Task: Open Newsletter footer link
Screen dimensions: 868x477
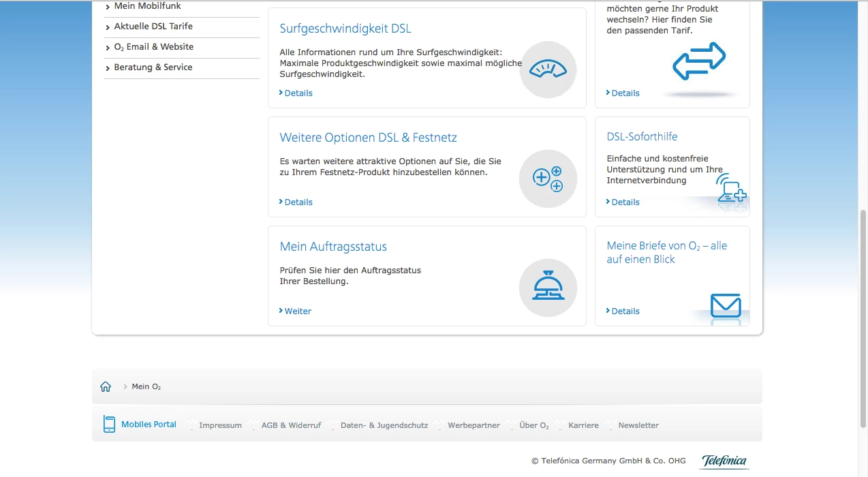Action: pos(638,425)
